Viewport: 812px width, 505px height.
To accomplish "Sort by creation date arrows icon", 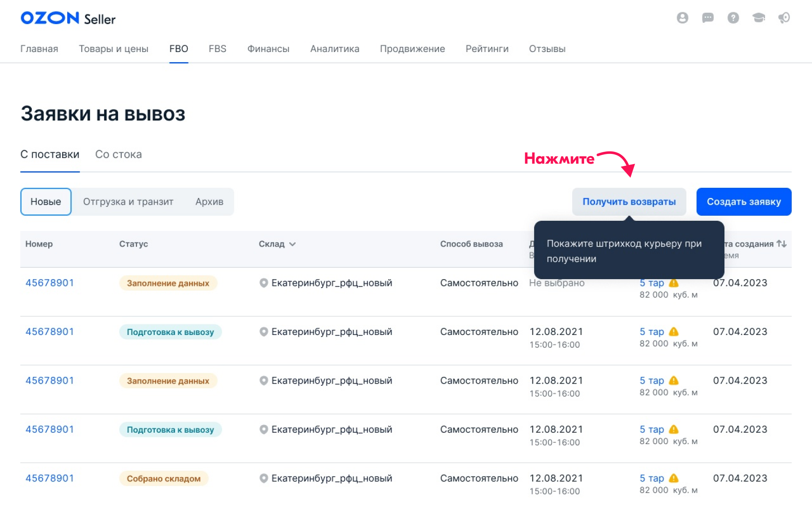I will 781,244.
